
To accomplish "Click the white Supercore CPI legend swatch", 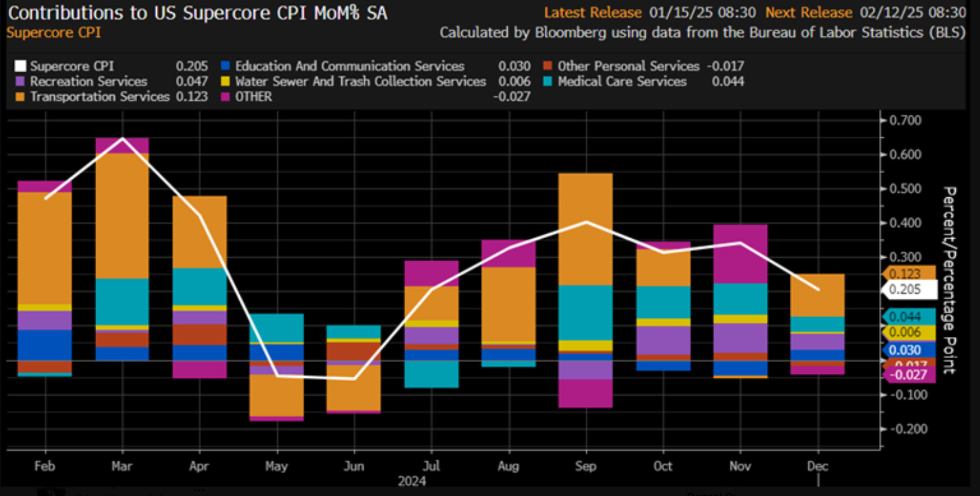I will (20, 66).
